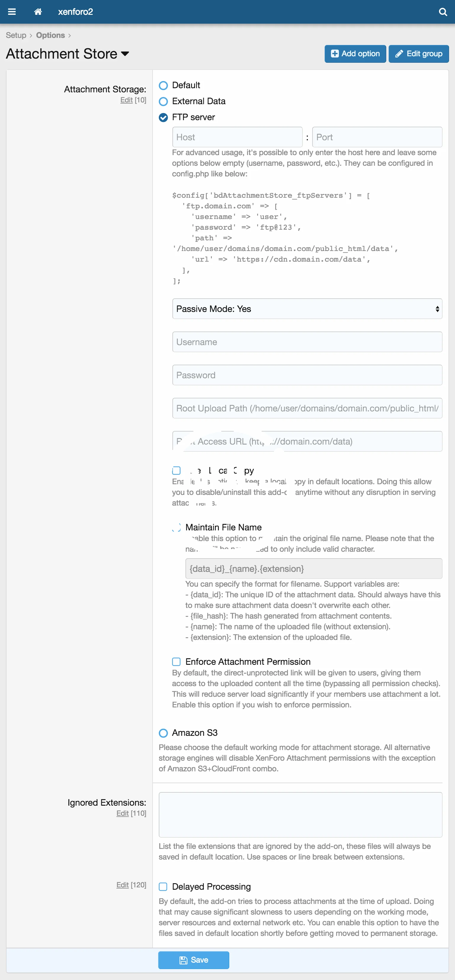This screenshot has height=980, width=455.
Task: Click inside the Ignored Extensions textarea
Action: [300, 815]
